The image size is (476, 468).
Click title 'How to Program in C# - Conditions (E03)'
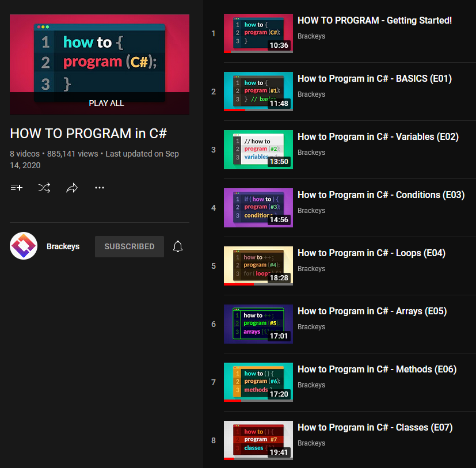pyautogui.click(x=381, y=195)
